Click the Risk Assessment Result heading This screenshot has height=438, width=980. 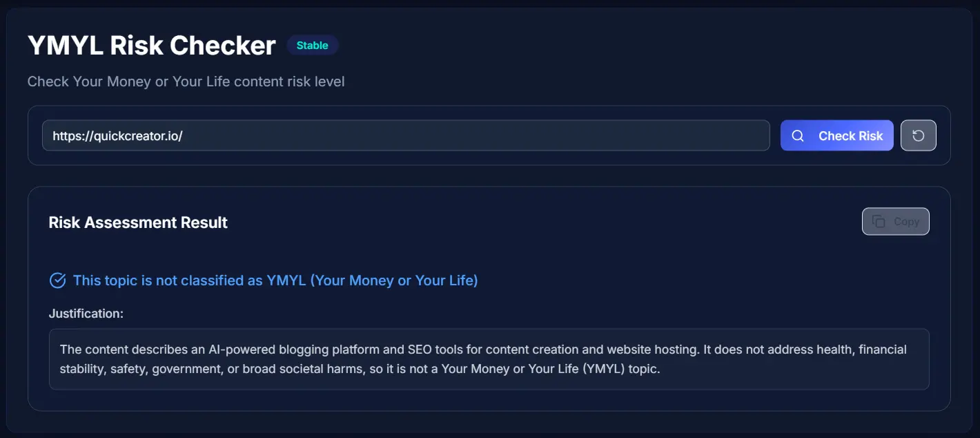click(x=138, y=222)
